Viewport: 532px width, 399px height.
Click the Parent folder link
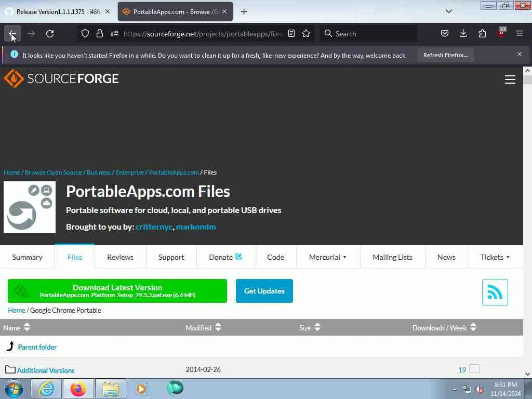click(37, 347)
